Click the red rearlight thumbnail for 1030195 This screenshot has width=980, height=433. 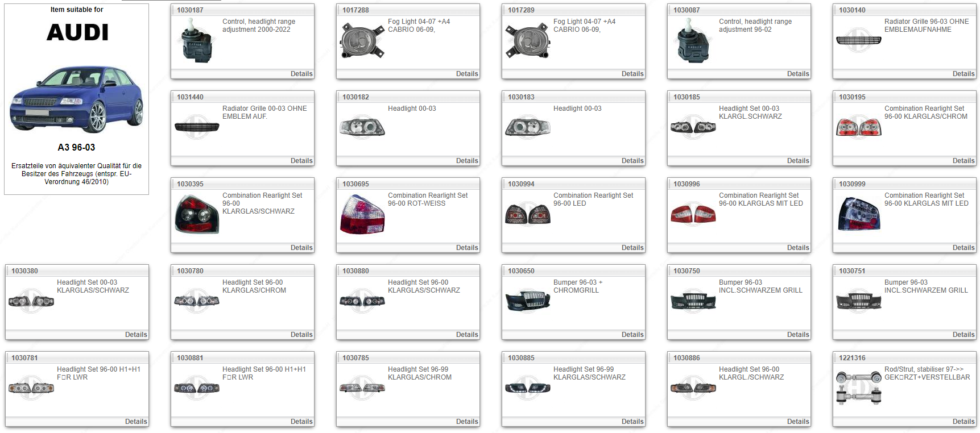tap(858, 127)
